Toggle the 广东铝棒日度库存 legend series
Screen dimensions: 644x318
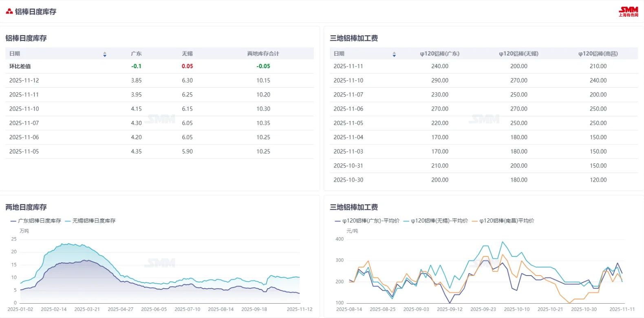point(36,220)
